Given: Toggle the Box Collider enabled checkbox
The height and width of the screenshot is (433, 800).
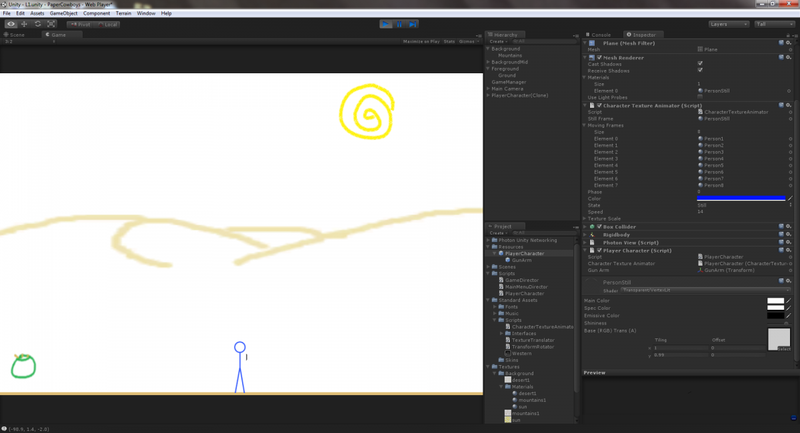Looking at the screenshot, I should (599, 227).
